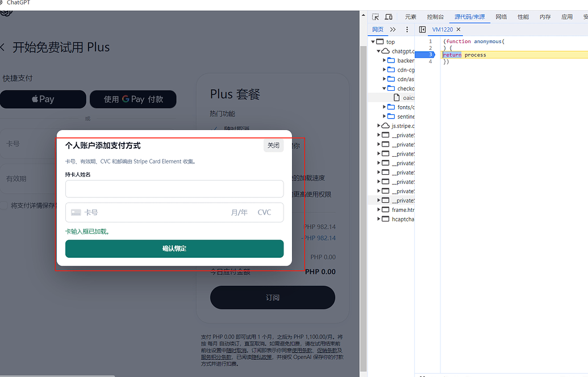This screenshot has height=377, width=588.
Task: Set a breakpoint on line number 4
Action: [430, 61]
